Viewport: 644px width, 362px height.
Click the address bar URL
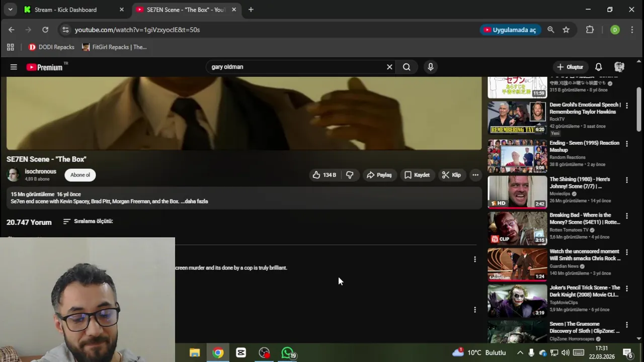[137, 30]
